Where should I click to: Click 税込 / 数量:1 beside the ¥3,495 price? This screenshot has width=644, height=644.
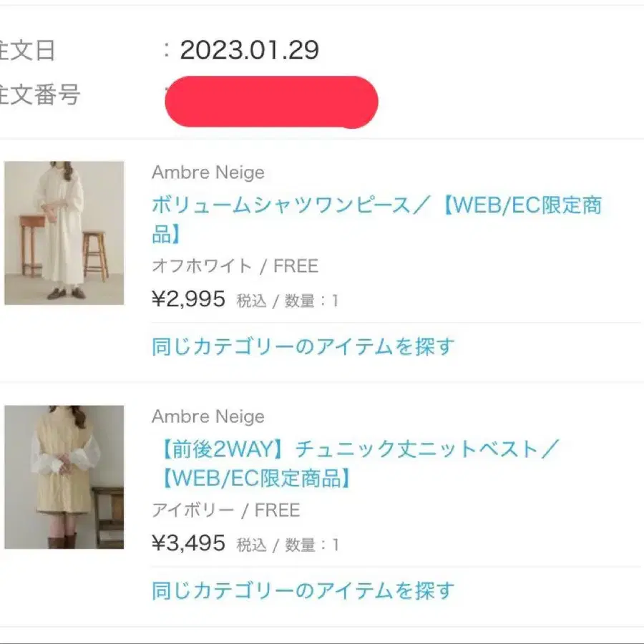pos(288,545)
